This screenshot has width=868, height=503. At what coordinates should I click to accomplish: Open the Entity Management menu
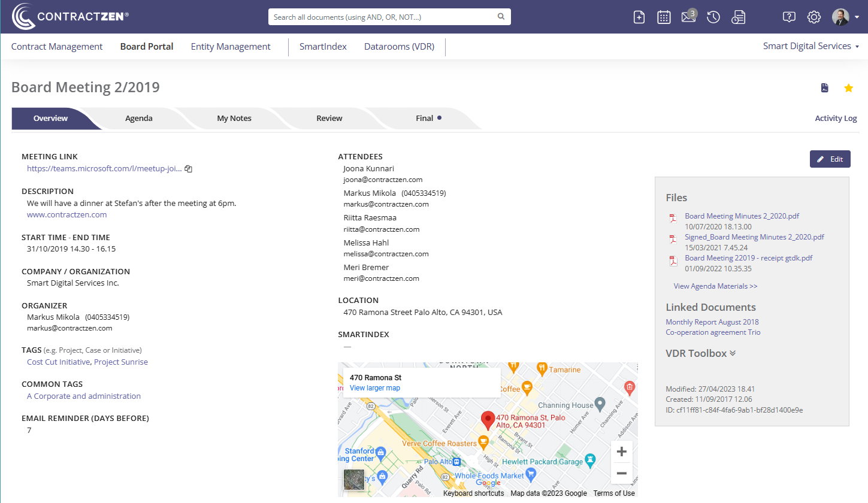click(x=231, y=47)
